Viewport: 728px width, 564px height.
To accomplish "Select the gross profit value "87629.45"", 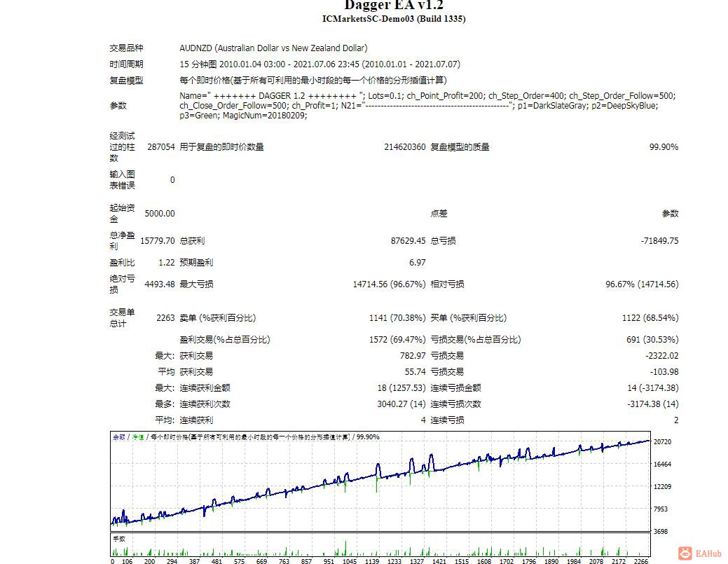I will point(408,240).
